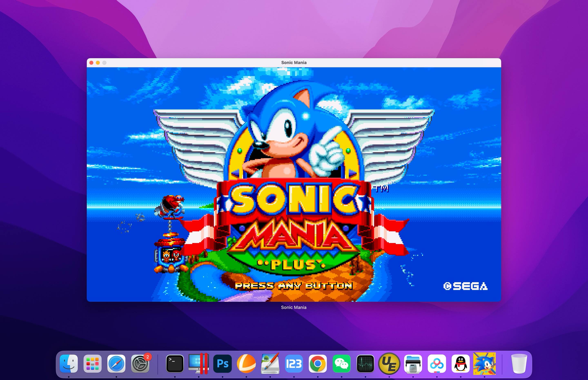588x380 pixels.
Task: Open Finder from the Dock
Action: pos(69,363)
